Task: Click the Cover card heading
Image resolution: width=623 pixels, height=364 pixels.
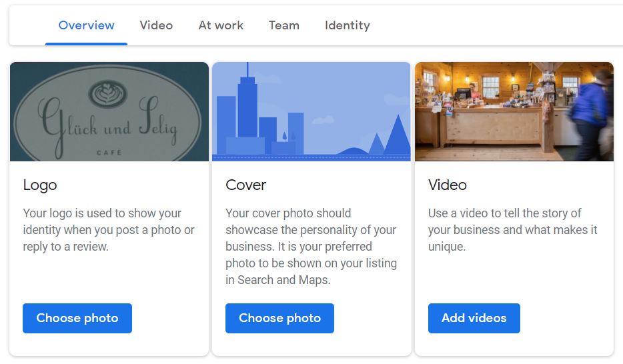Action: point(246,185)
